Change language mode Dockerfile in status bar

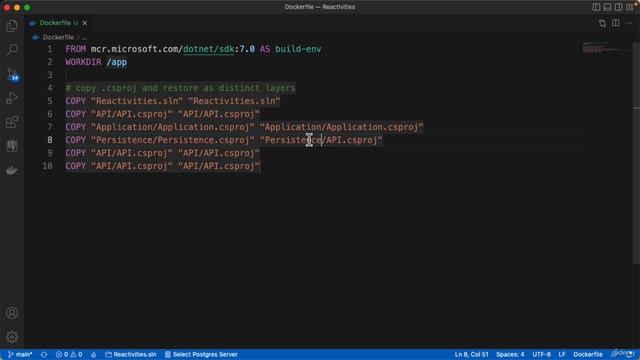tap(588, 354)
